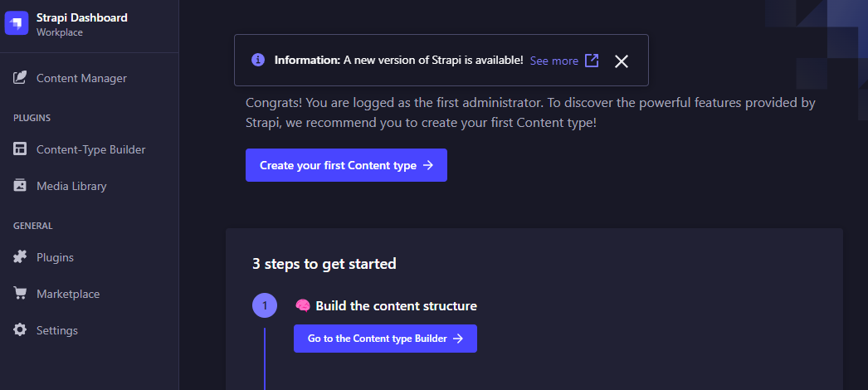Click the Settings gear icon

point(20,330)
